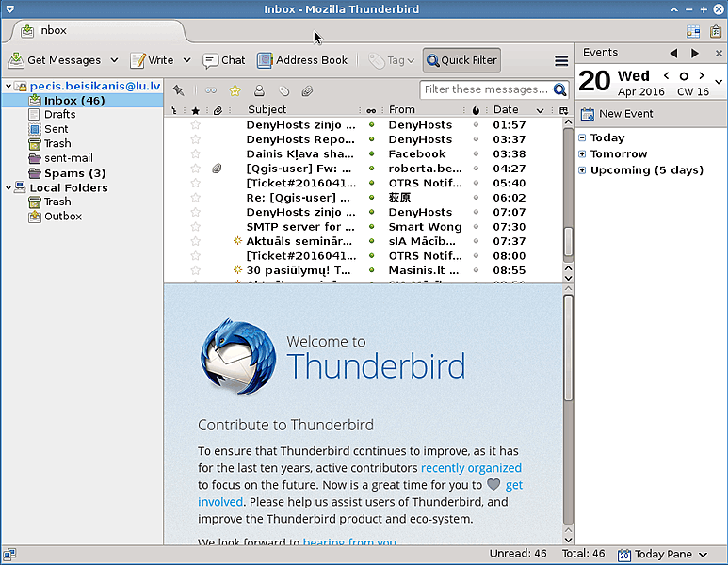Collapse the Today events section

click(582, 137)
